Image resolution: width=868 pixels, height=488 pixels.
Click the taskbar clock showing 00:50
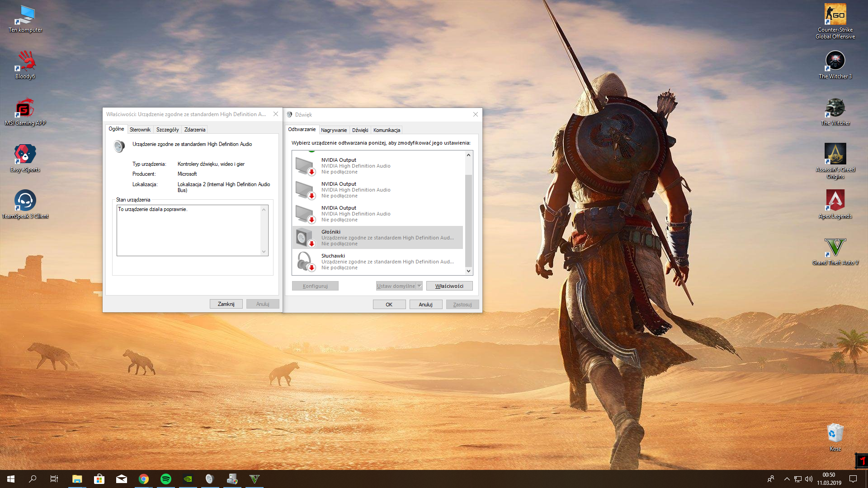829,479
